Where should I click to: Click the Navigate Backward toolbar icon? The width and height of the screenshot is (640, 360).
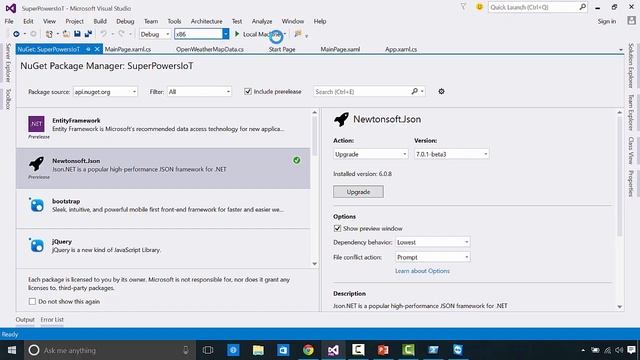pos(16,34)
